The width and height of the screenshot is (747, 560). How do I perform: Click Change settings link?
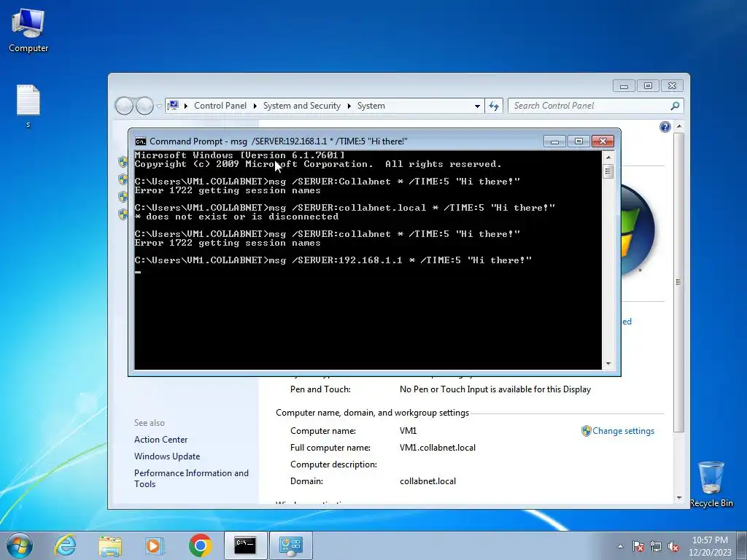click(x=623, y=431)
